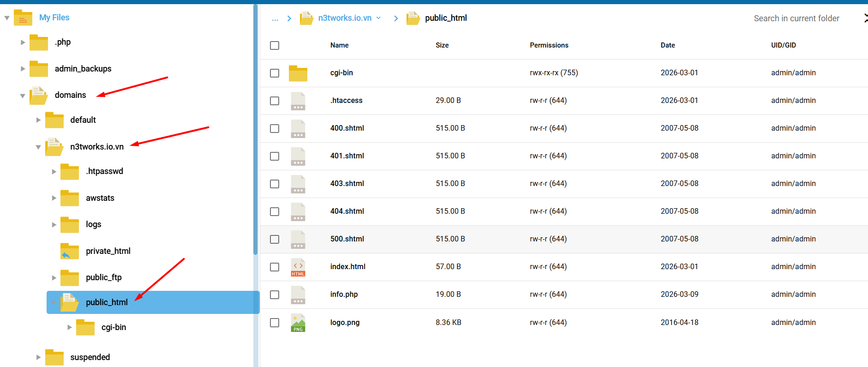Focus the Search in current folder field
Image resolution: width=868 pixels, height=367 pixels.
(x=796, y=18)
